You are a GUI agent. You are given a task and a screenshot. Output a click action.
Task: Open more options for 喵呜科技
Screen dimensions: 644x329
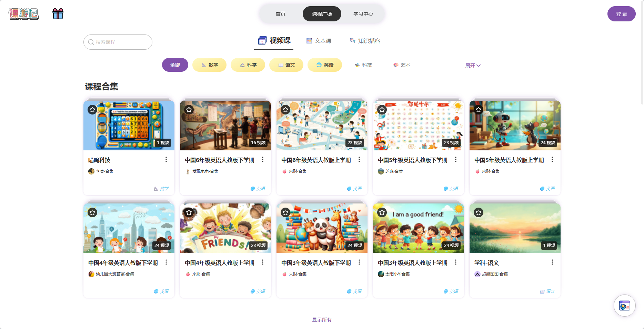(166, 159)
